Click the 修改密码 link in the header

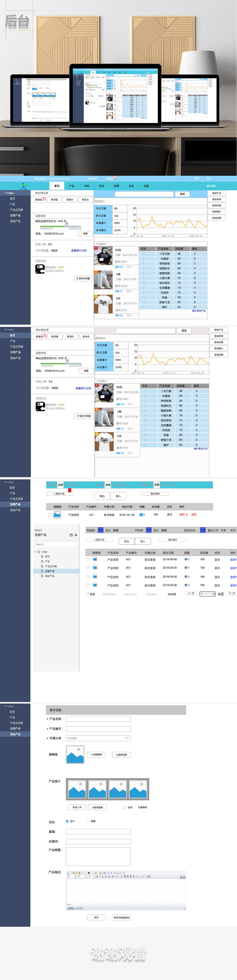coord(93,178)
